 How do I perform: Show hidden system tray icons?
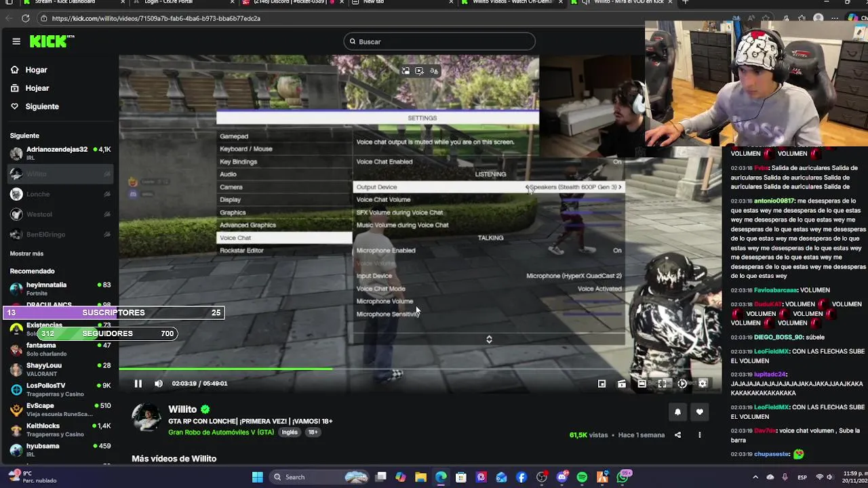(755, 477)
